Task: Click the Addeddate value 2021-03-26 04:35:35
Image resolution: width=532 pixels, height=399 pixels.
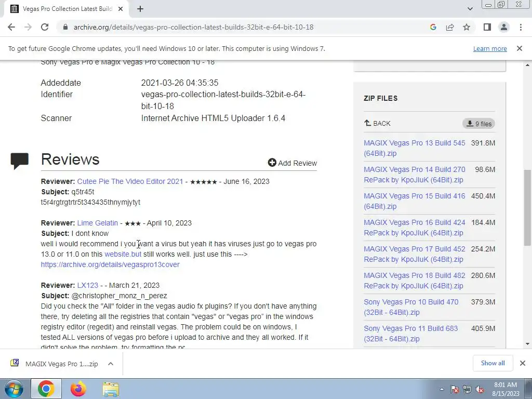Action: 179,83
